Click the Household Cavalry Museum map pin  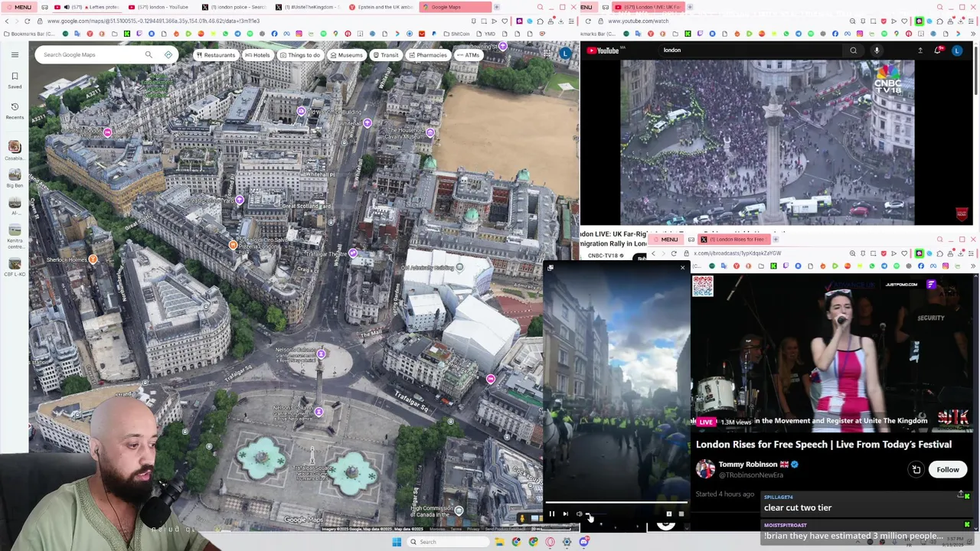(430, 132)
